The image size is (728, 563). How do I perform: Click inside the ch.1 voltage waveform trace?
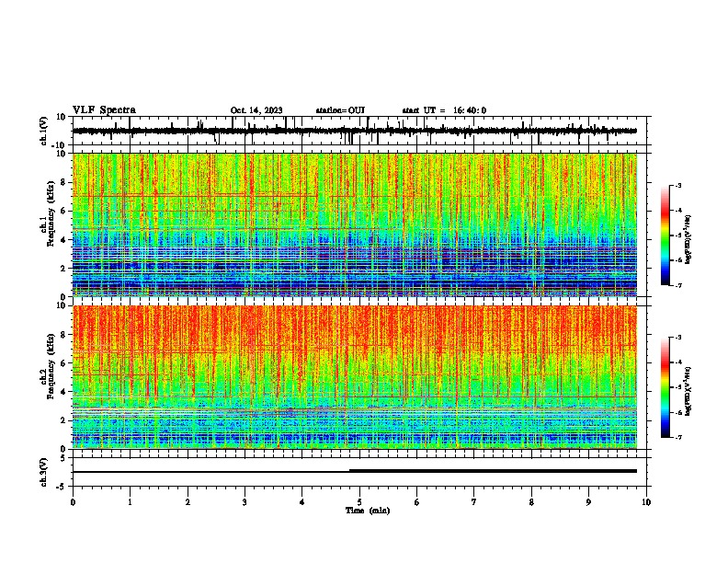pos(354,131)
